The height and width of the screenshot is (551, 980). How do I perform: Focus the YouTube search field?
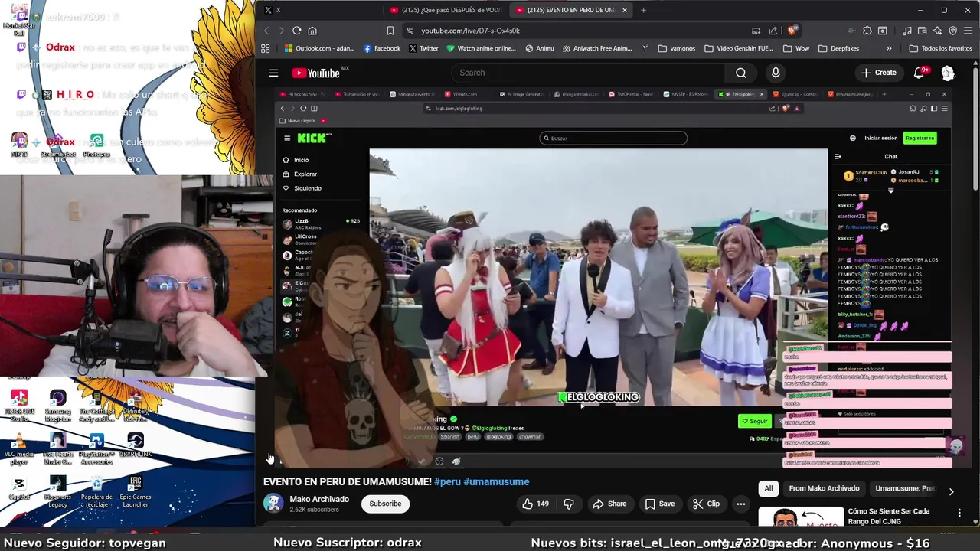[x=587, y=73]
